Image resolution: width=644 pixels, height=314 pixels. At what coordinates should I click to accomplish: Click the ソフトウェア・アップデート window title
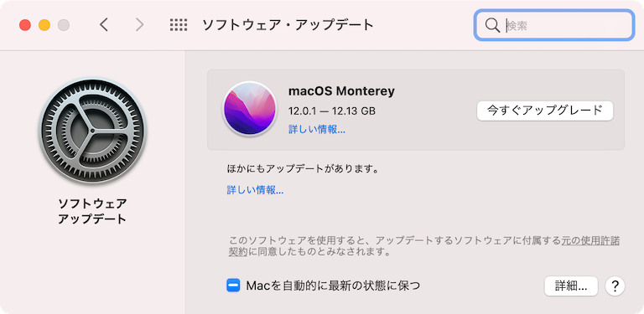click(x=288, y=25)
